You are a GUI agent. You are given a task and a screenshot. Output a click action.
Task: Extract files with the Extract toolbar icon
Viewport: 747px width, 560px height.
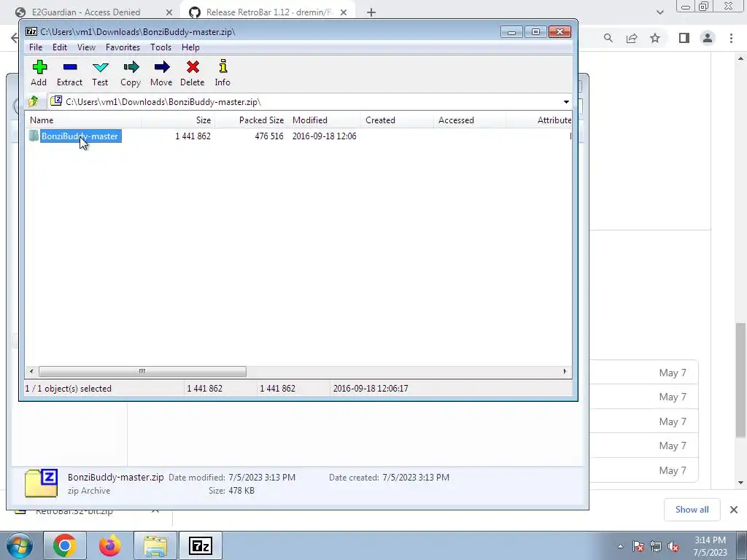[x=69, y=73]
